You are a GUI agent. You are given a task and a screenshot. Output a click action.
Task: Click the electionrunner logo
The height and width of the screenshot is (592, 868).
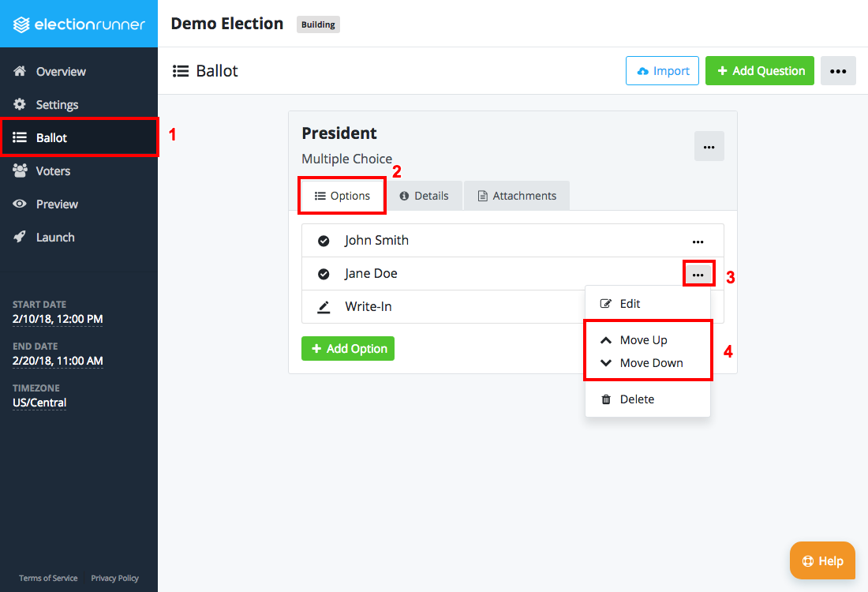79,24
